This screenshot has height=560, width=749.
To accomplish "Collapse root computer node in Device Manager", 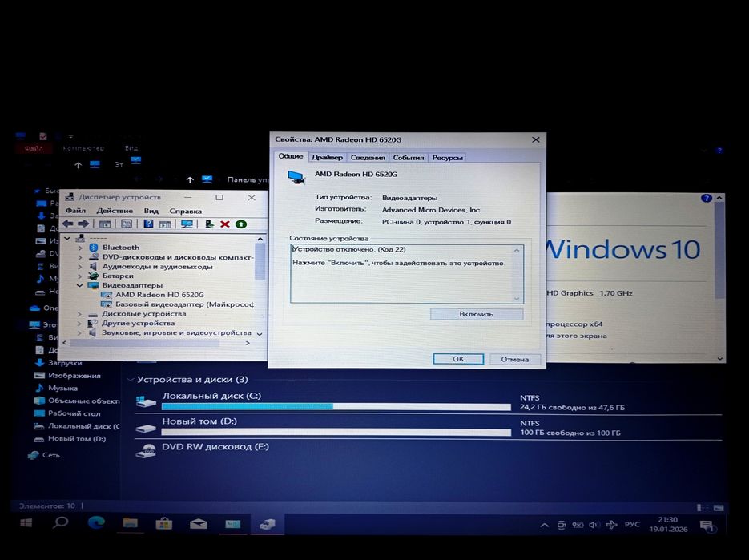I will (67, 238).
